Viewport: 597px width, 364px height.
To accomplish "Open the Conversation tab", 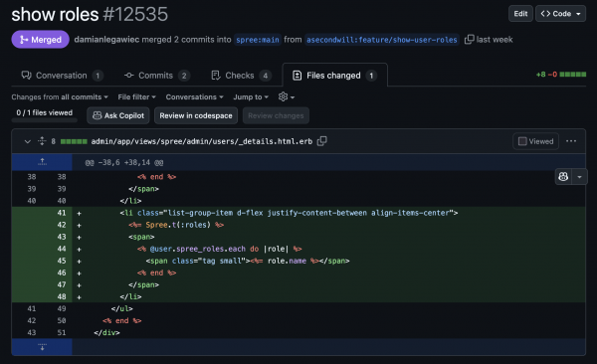I will (62, 76).
